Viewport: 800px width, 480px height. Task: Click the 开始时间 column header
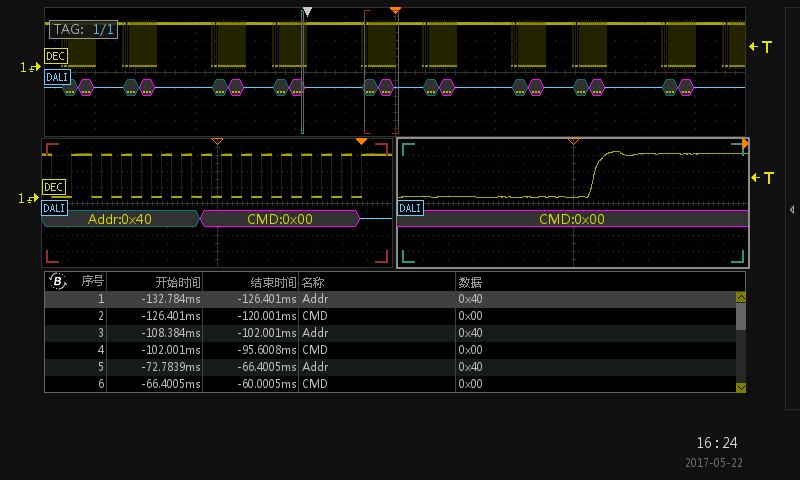(178, 282)
